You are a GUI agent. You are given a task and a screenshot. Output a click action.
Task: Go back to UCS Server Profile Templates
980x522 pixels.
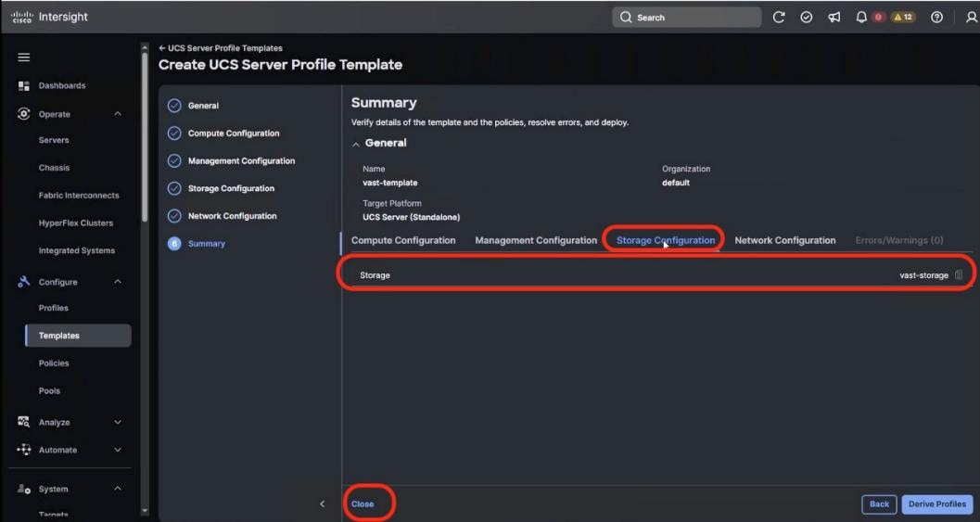(x=220, y=48)
